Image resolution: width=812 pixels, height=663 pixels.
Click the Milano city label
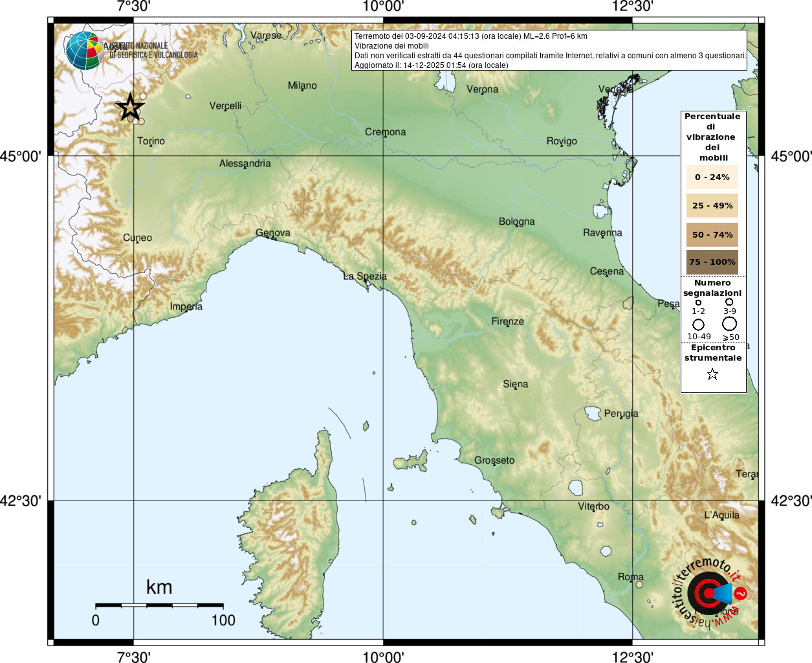point(302,85)
